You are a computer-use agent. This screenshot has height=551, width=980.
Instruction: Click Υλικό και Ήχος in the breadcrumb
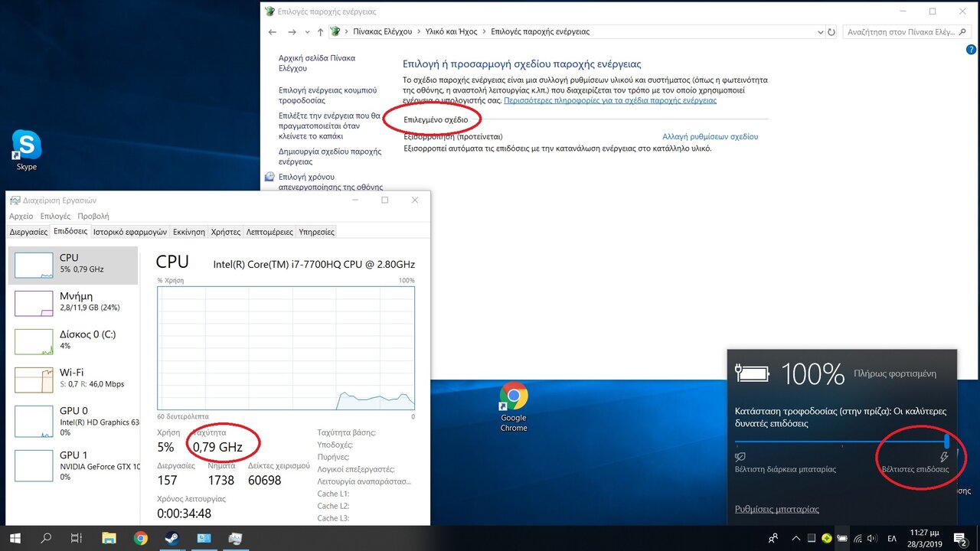[x=452, y=32]
